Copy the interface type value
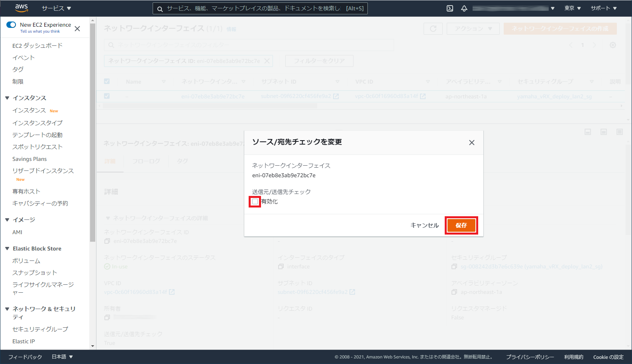Viewport: 632px width, 364px height. tap(281, 266)
